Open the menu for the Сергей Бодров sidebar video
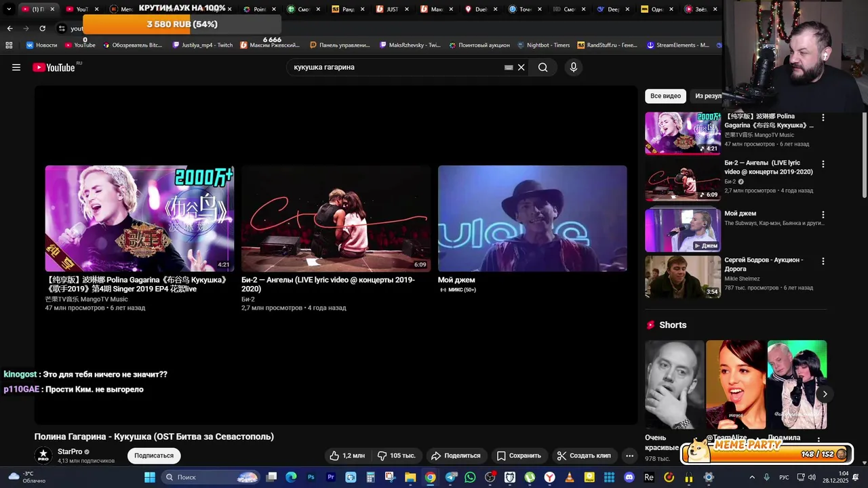The image size is (868, 488). (x=823, y=261)
